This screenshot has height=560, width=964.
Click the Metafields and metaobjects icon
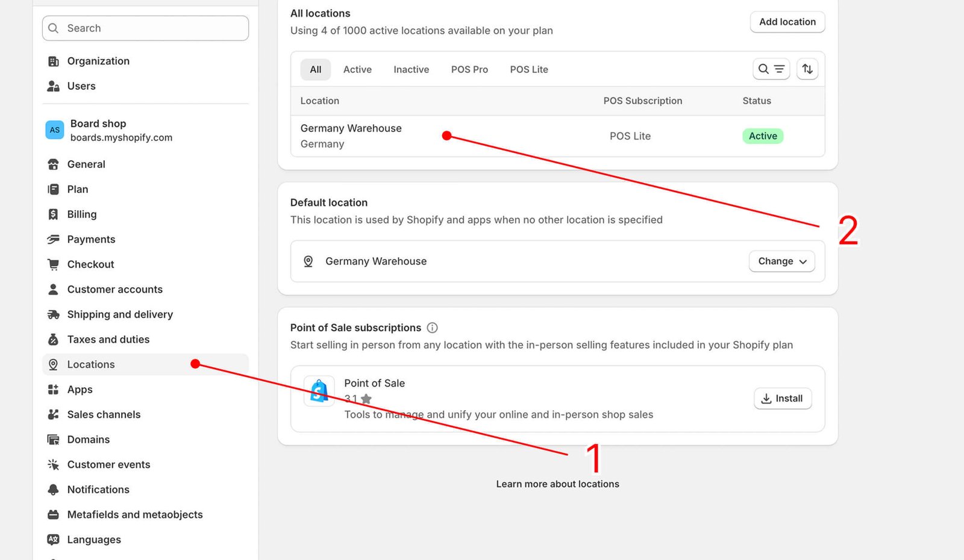pos(53,515)
